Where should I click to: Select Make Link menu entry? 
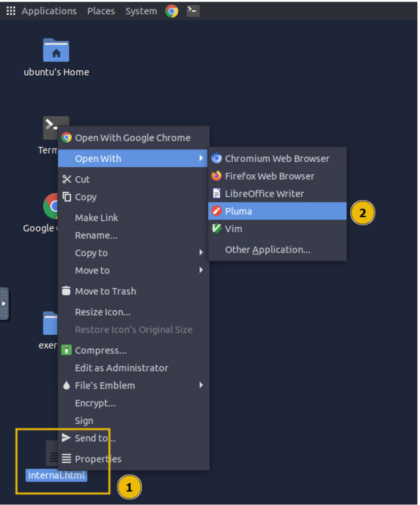[x=133, y=218]
